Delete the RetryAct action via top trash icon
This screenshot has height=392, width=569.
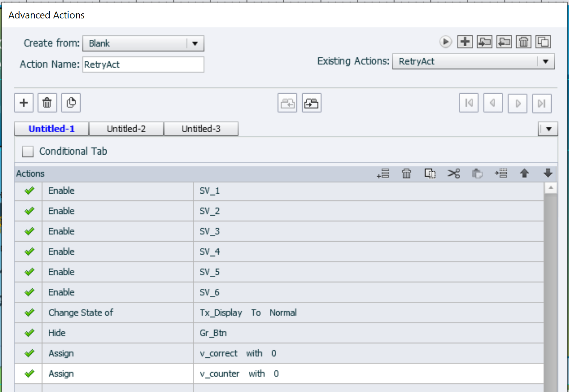coord(523,42)
